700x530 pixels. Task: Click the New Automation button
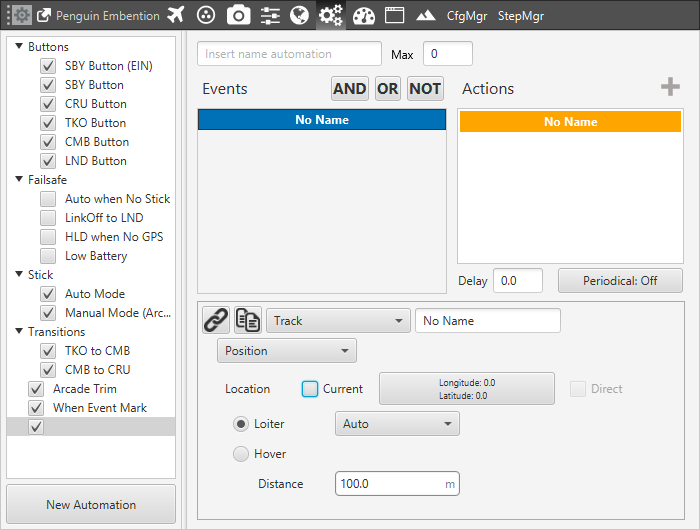click(91, 505)
